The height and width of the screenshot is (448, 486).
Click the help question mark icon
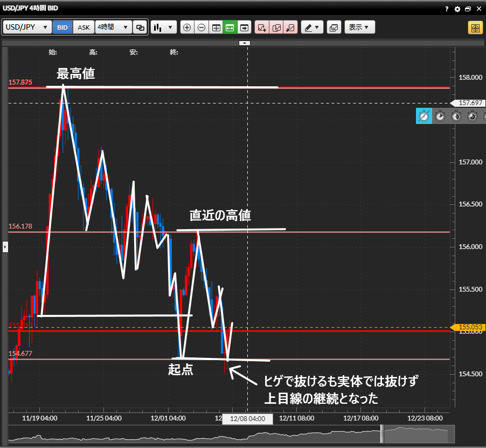[x=447, y=9]
